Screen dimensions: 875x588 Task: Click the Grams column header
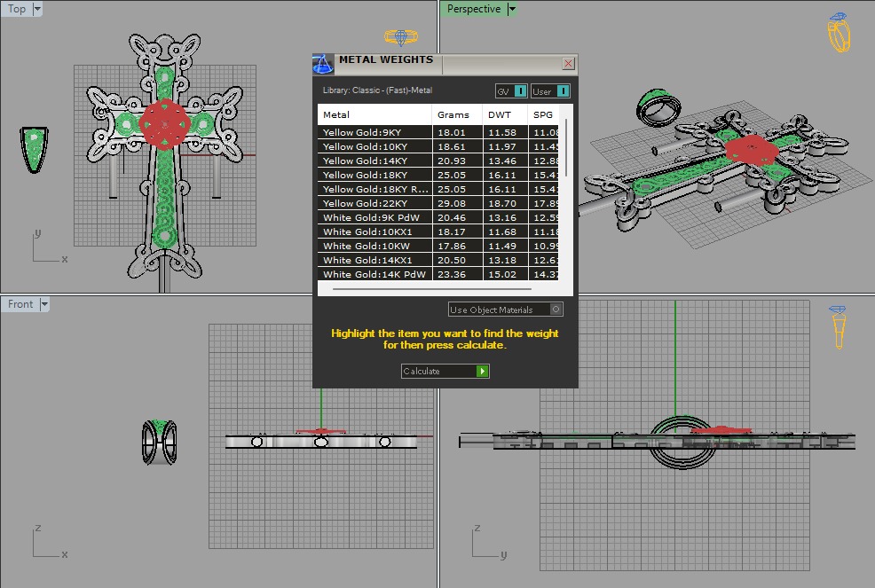pyautogui.click(x=456, y=114)
